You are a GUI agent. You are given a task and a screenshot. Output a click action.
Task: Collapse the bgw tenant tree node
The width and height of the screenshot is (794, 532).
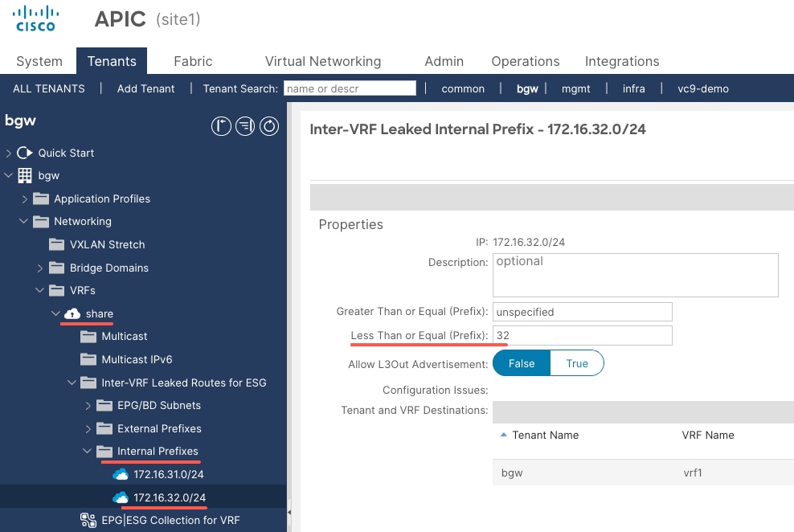coord(8,176)
